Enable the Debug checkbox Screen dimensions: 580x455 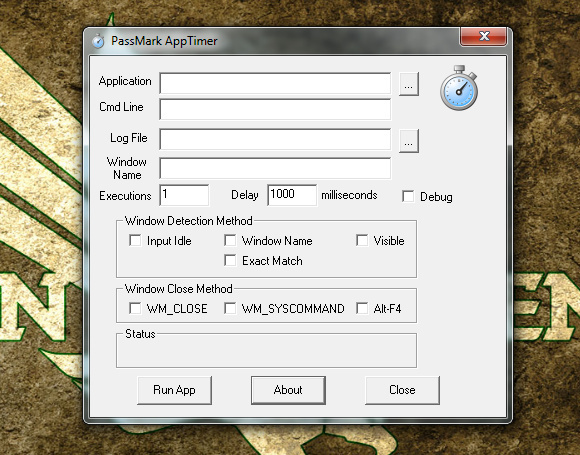(408, 196)
